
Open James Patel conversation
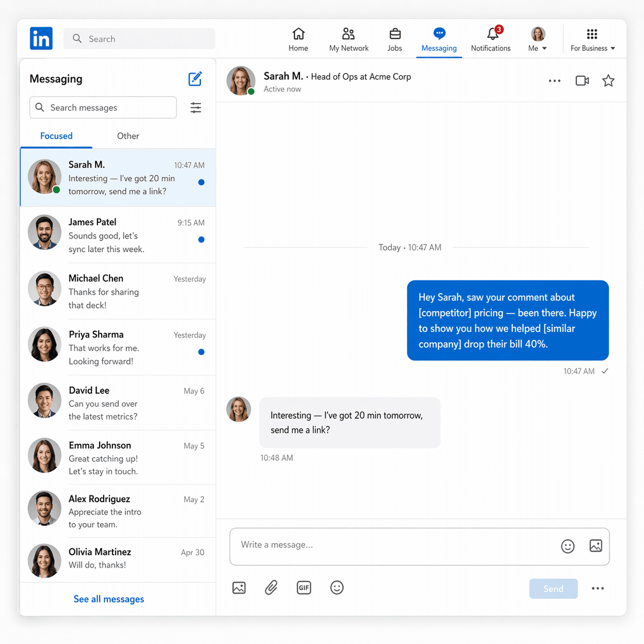(x=118, y=235)
